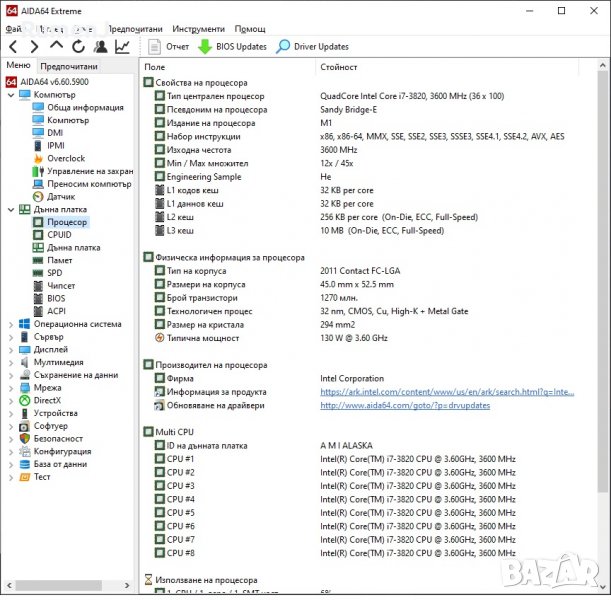
Task: Expand Операционна система node
Action: point(10,324)
